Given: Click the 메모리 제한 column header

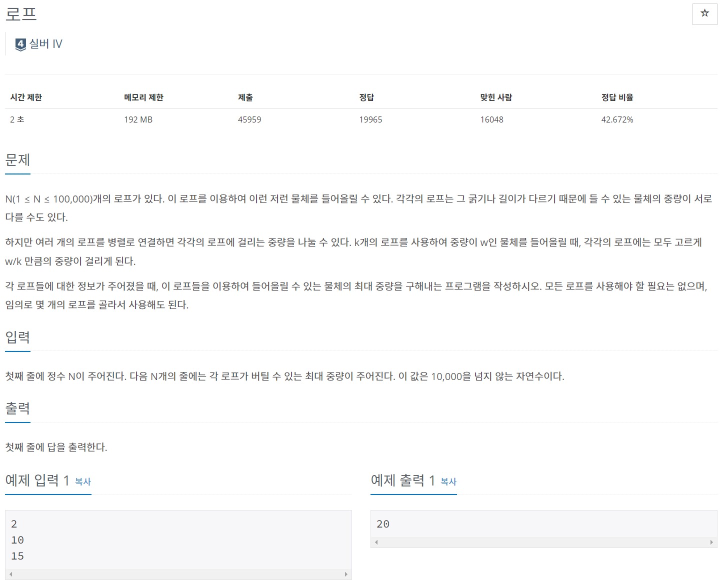Looking at the screenshot, I should 144,97.
